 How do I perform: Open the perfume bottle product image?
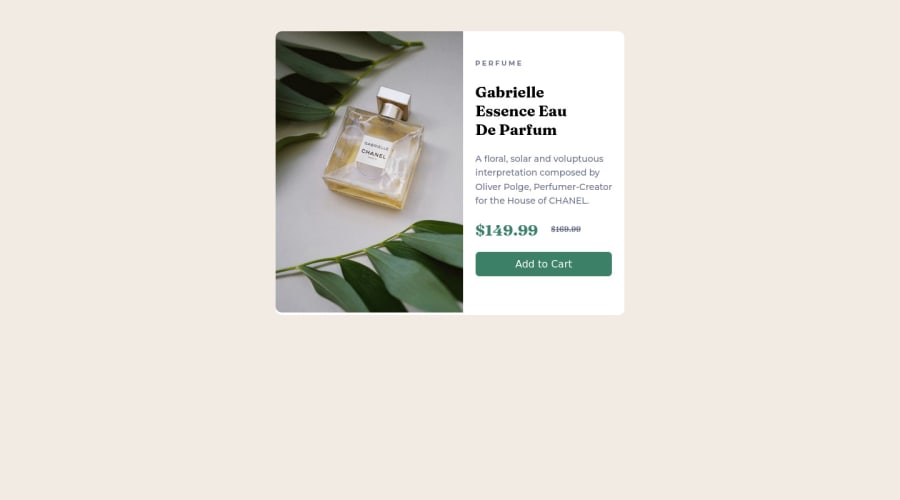tap(369, 172)
